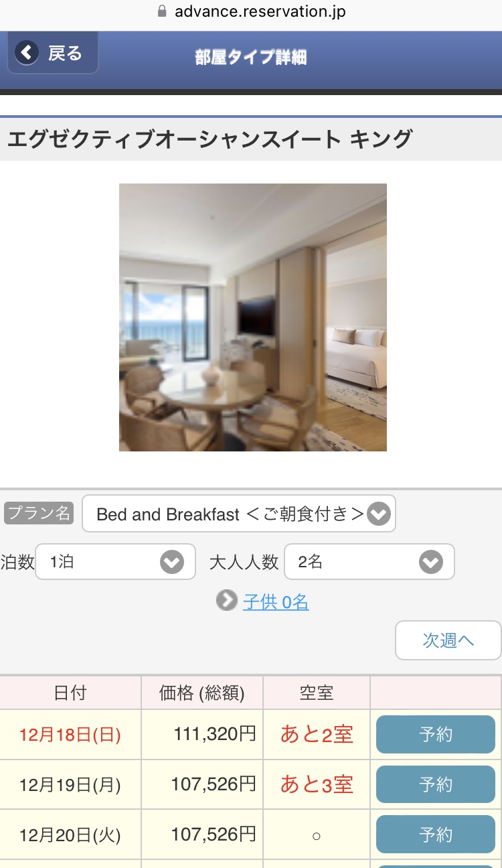The image size is (502, 868).
Task: Tap the gray arrow icon beside 子供 0名
Action: click(x=227, y=601)
